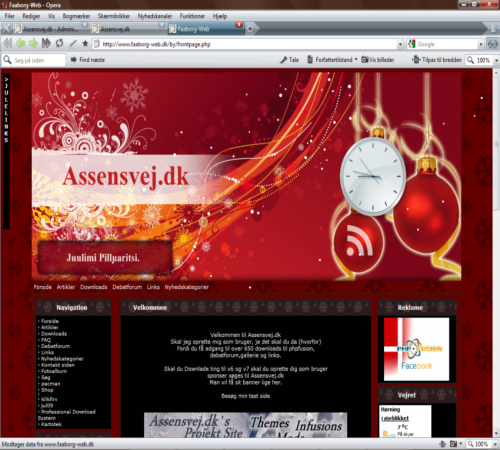The width and height of the screenshot is (500, 450).
Task: Toggle the Tale voice option
Action: coord(289,60)
